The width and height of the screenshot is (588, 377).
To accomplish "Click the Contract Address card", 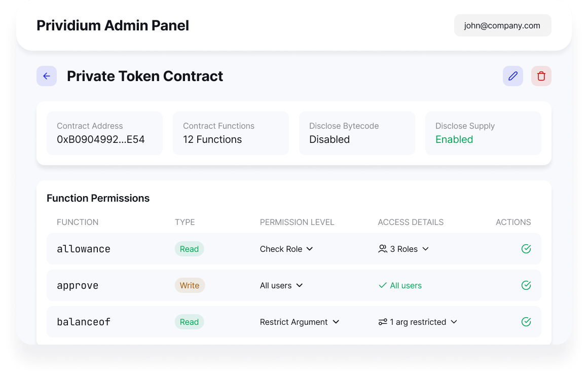I will (104, 133).
